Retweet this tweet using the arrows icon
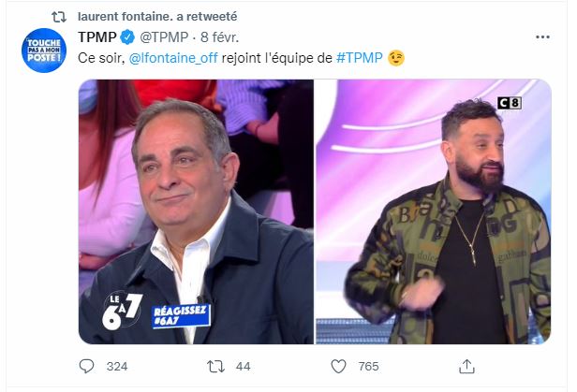 (x=213, y=366)
